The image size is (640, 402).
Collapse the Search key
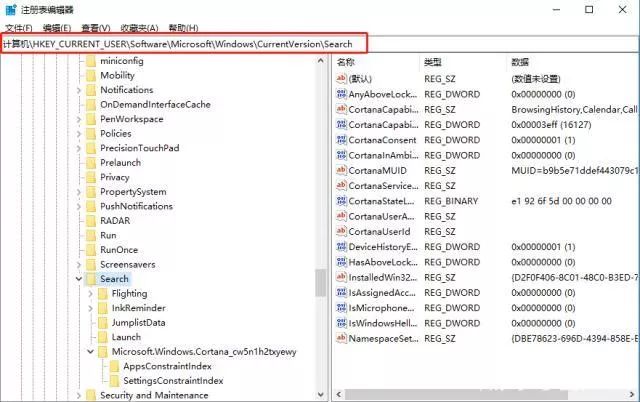(x=79, y=279)
